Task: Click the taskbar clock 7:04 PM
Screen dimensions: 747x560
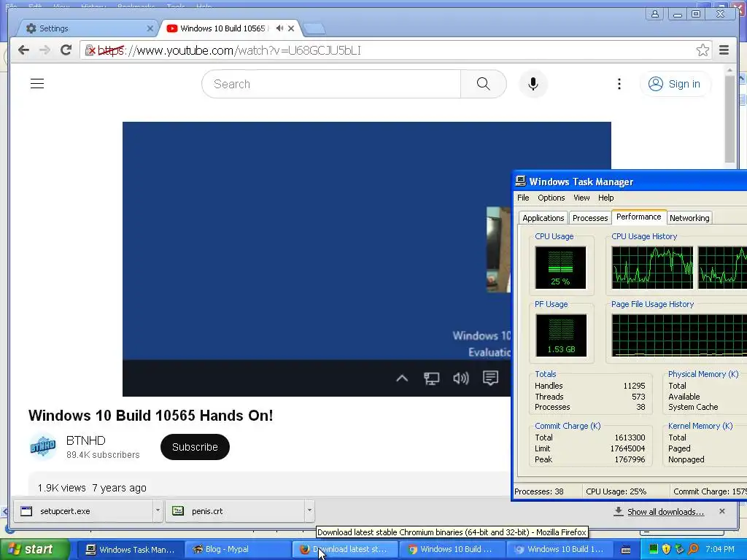Action: coord(719,549)
